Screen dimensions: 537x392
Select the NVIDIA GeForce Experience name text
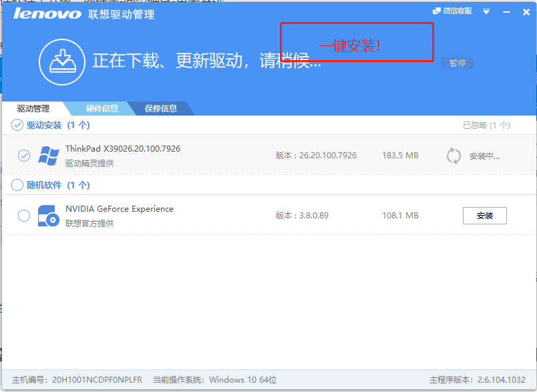[120, 209]
